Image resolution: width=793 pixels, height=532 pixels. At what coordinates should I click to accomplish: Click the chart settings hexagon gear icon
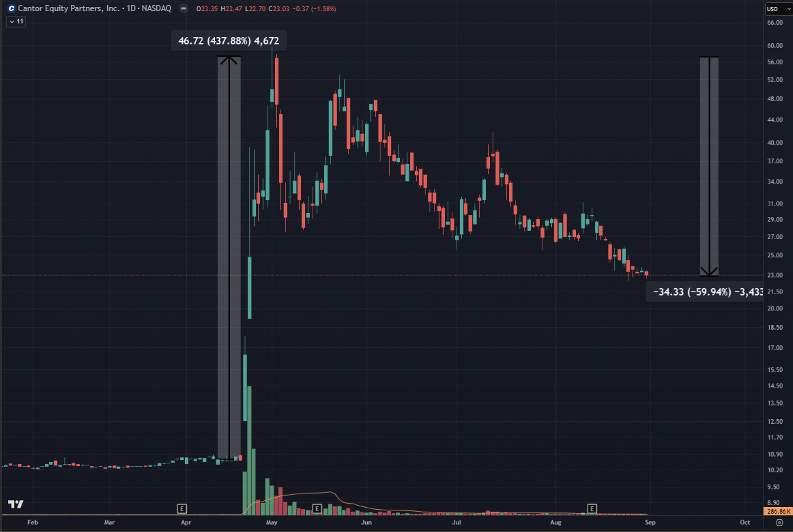[779, 522]
